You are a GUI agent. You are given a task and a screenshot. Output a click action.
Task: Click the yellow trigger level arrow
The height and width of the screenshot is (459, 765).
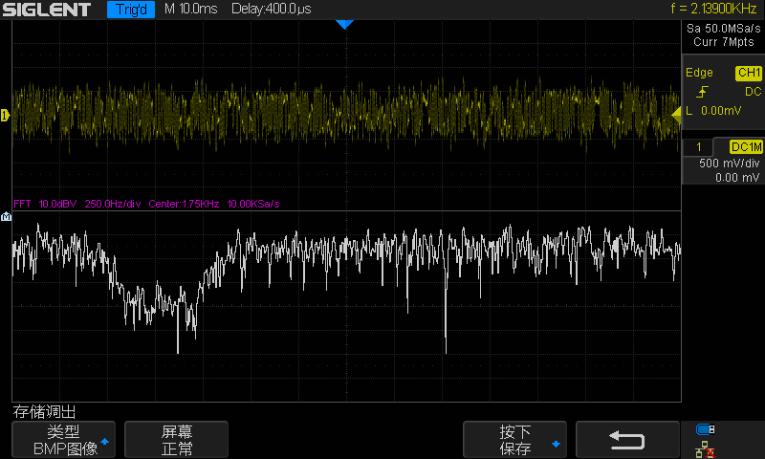[x=676, y=115]
